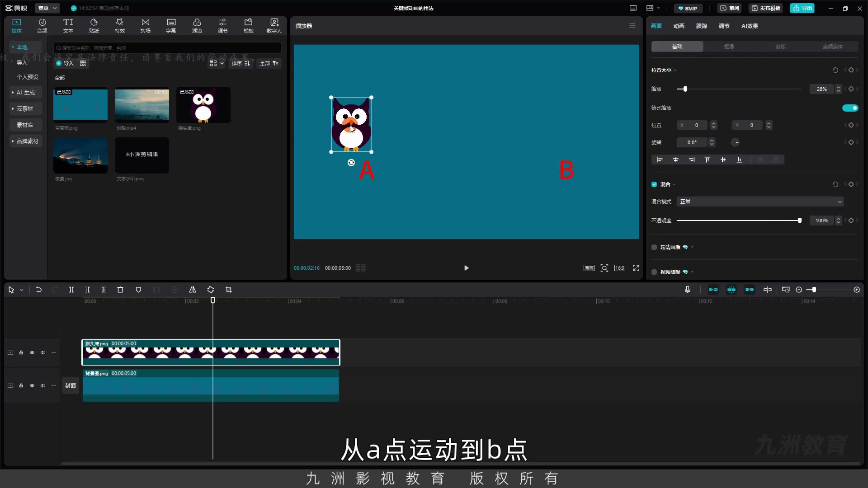Adjust the 不透明度 opacity slider
This screenshot has height=488, width=868.
739,221
